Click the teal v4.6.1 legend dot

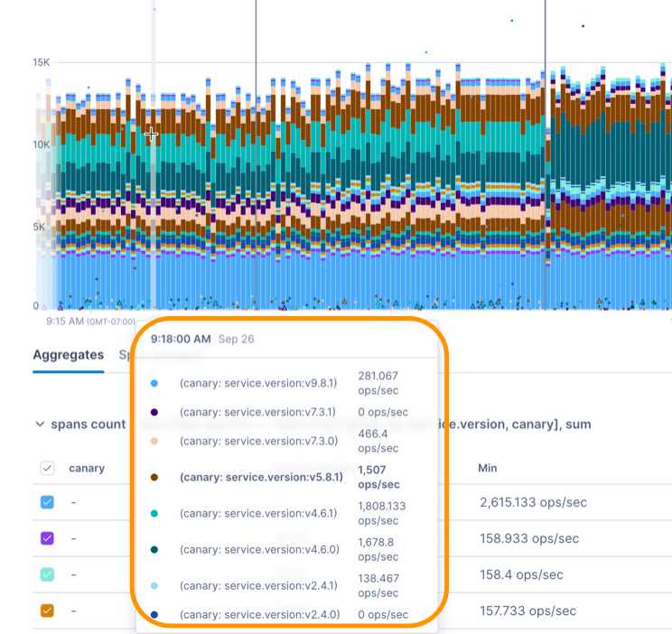(154, 513)
